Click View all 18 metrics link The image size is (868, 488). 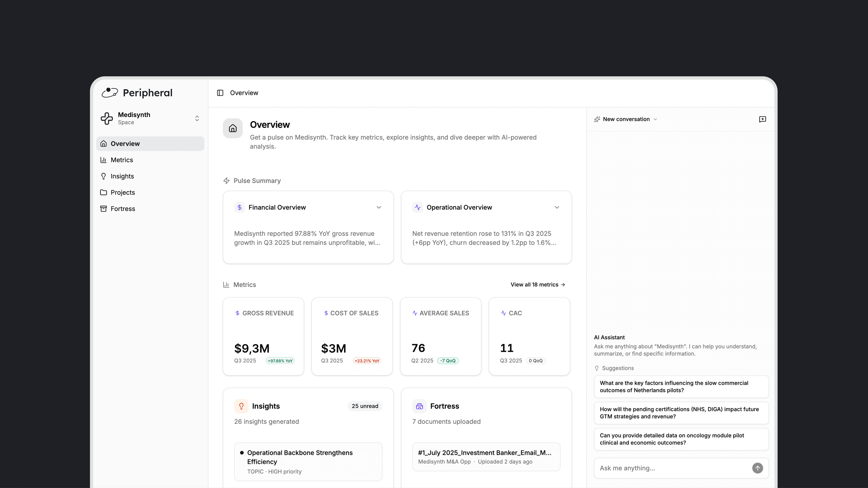(x=538, y=285)
